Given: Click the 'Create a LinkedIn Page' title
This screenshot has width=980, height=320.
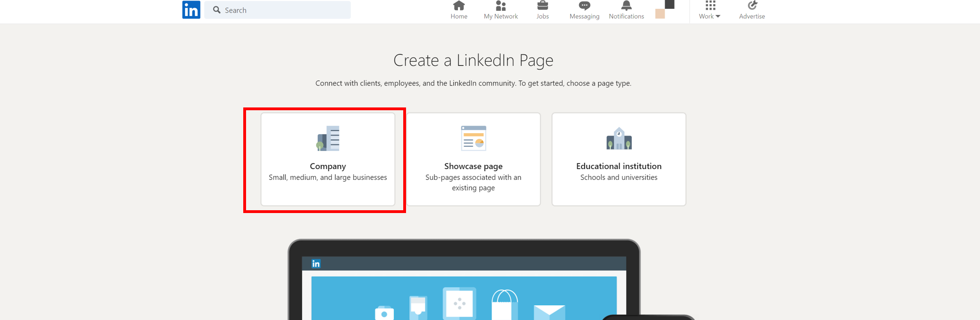Looking at the screenshot, I should 473,60.
